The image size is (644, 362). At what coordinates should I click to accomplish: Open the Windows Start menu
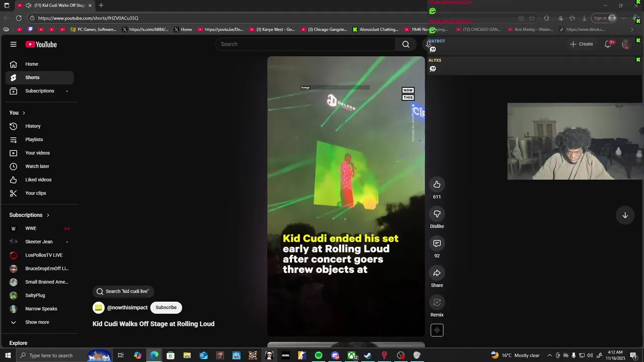tap(8, 355)
